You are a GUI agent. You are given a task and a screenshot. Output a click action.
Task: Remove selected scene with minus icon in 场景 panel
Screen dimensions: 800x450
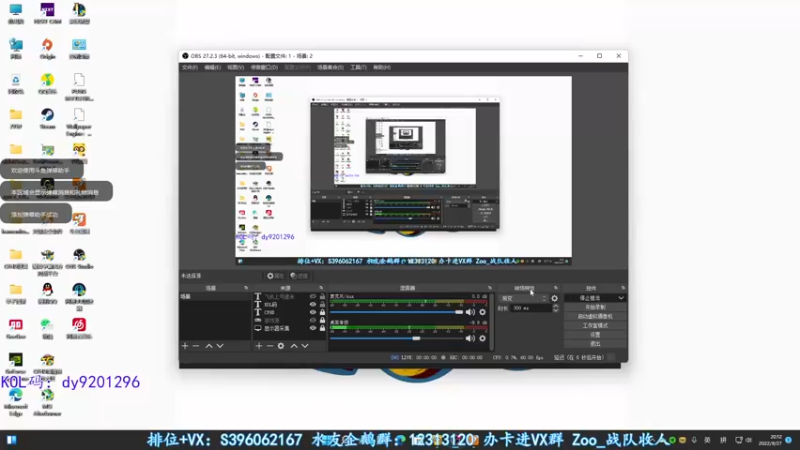(x=196, y=346)
